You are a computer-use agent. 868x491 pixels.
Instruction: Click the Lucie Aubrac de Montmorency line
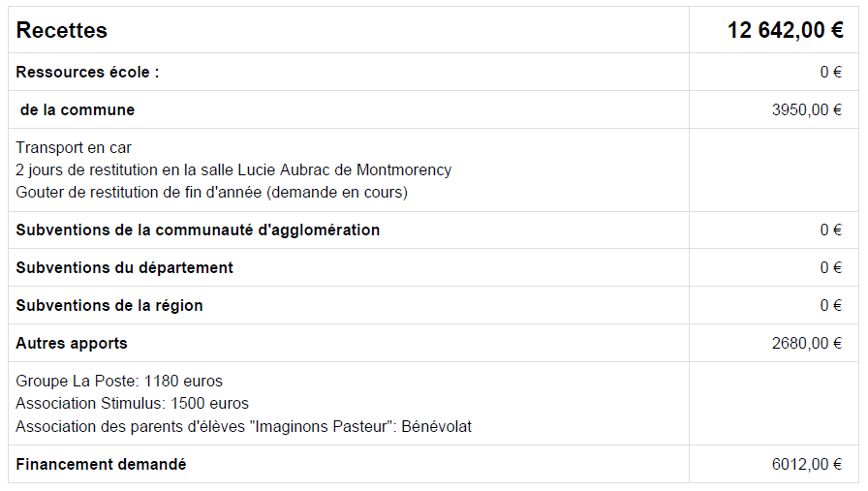(x=233, y=169)
